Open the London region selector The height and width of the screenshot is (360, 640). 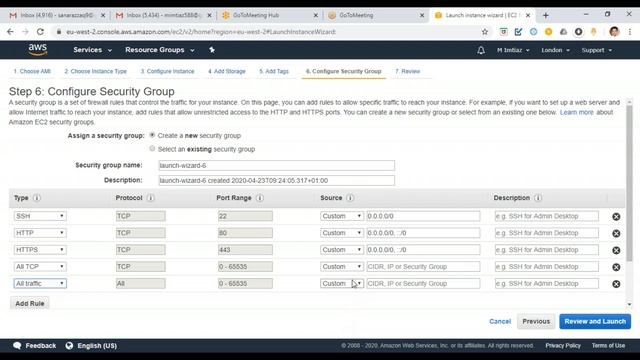(x=556, y=50)
